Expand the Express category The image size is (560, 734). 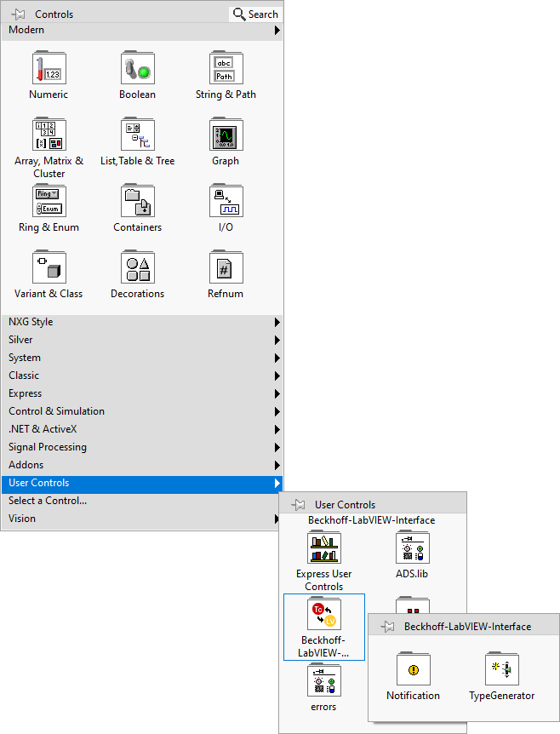tap(142, 393)
